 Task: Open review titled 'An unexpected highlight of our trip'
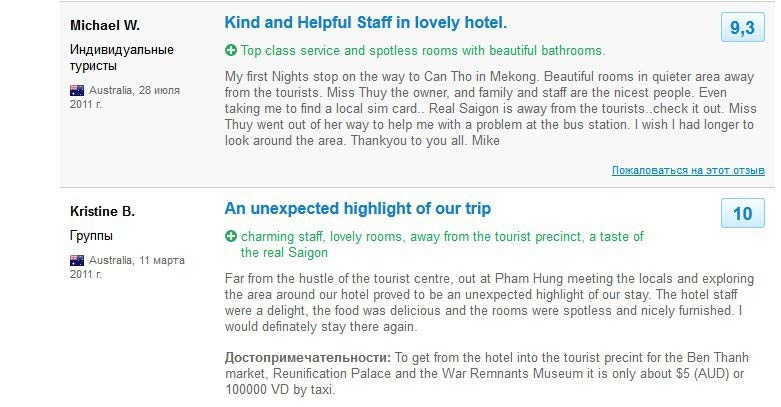[358, 208]
